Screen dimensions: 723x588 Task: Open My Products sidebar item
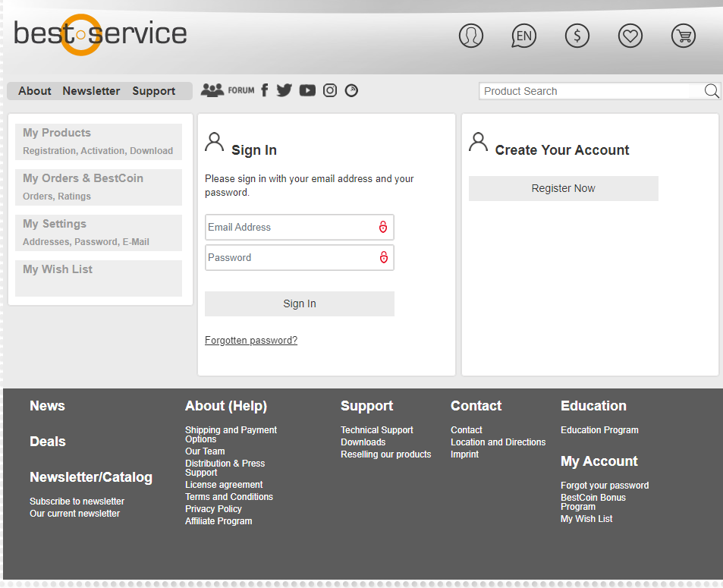98,142
